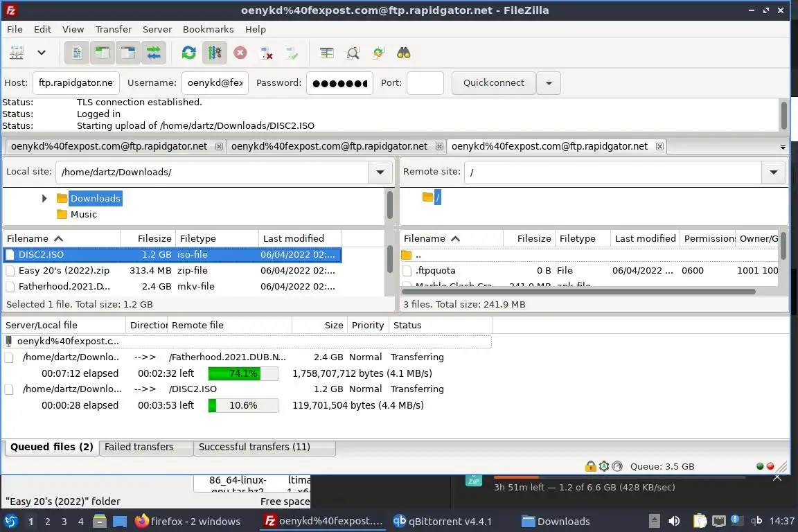Select the .ftpquota remote file

tap(589, 271)
